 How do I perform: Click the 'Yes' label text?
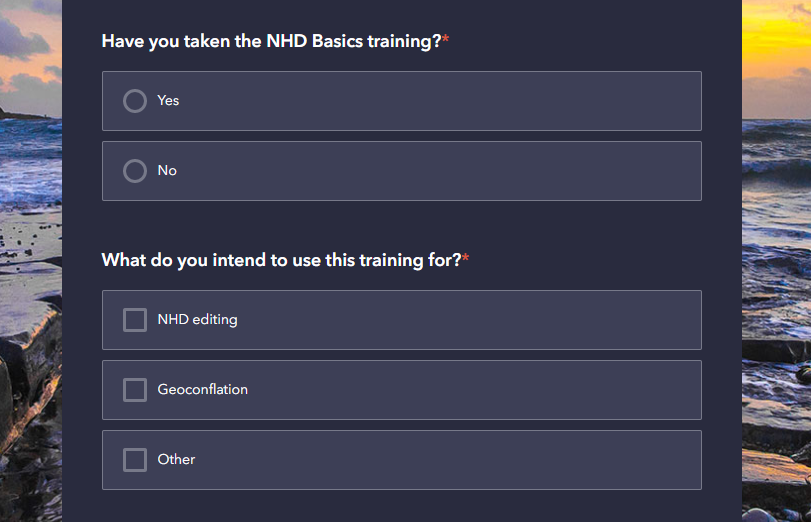[168, 101]
